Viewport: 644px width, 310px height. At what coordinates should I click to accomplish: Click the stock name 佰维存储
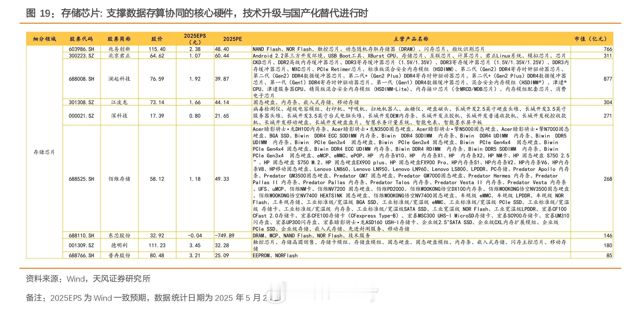click(x=119, y=179)
